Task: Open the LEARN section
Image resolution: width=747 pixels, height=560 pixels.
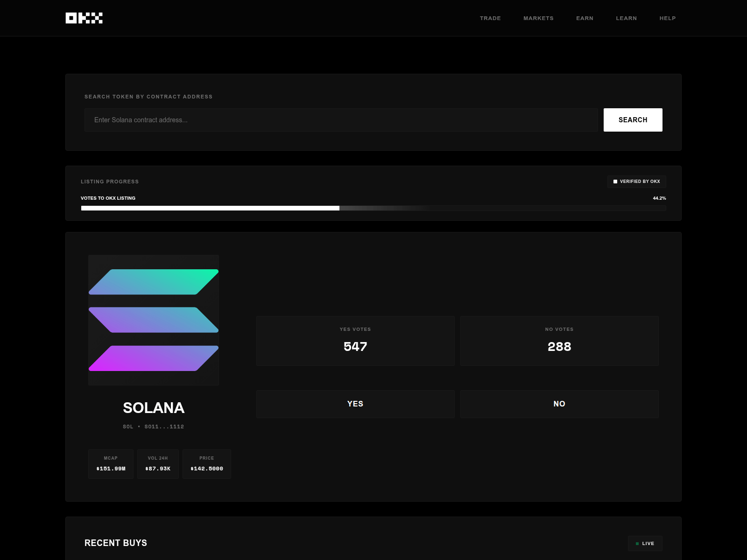Action: pos(626,18)
